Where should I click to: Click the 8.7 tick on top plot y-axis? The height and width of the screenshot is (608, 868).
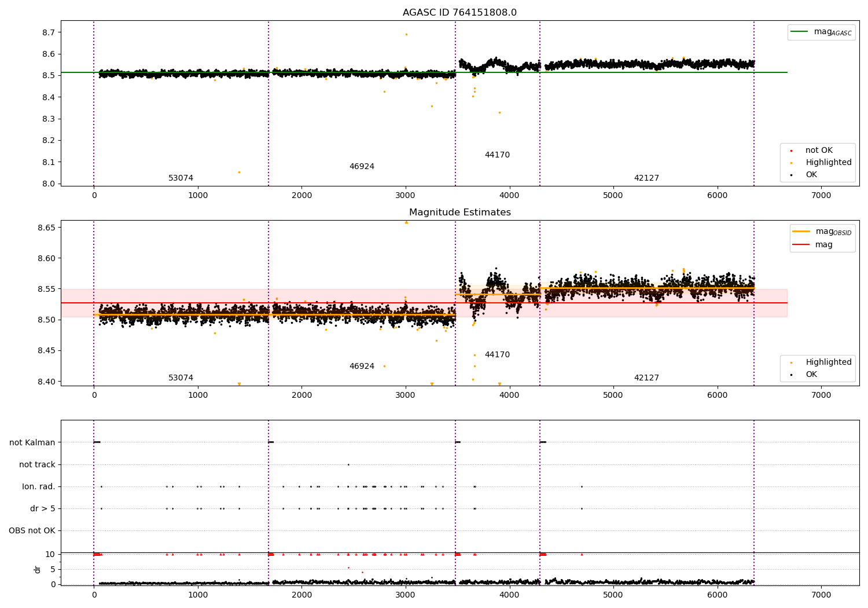[x=49, y=32]
